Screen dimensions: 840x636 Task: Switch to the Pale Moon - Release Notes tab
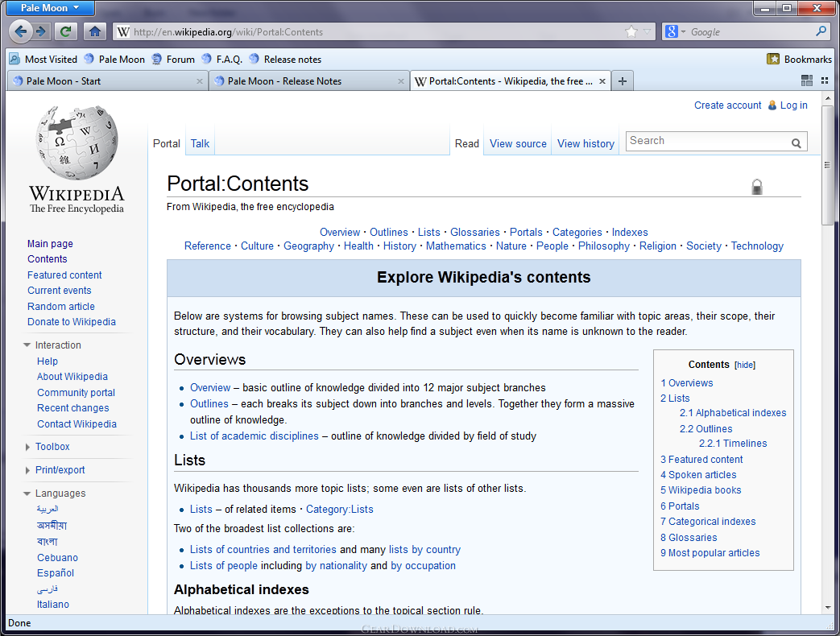coord(308,81)
